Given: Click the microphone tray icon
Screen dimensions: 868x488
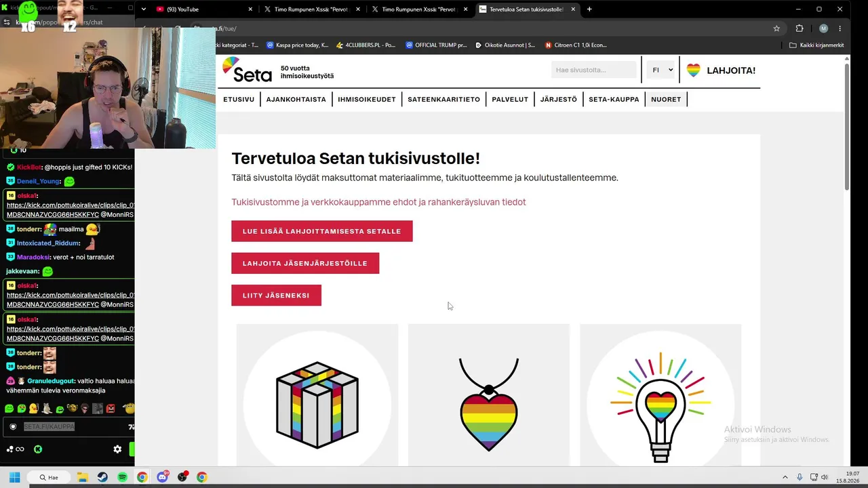Looking at the screenshot, I should click(x=800, y=477).
